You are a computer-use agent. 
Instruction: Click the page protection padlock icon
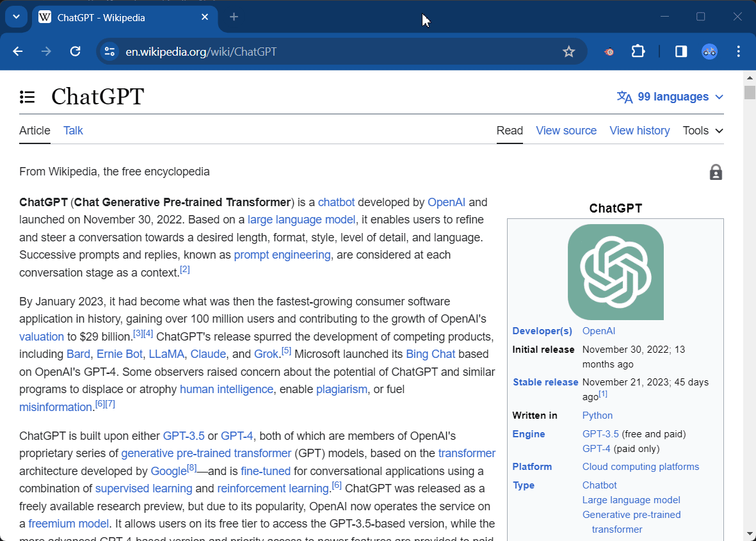716,172
